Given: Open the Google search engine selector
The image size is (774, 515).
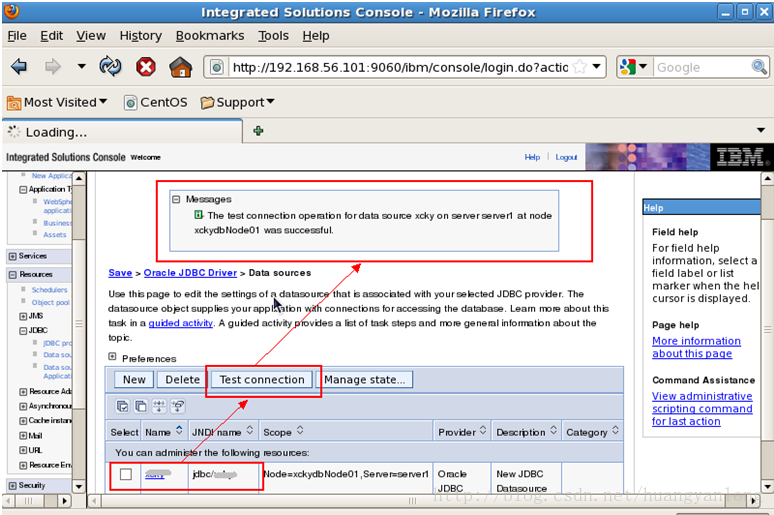Looking at the screenshot, I should click(x=634, y=67).
